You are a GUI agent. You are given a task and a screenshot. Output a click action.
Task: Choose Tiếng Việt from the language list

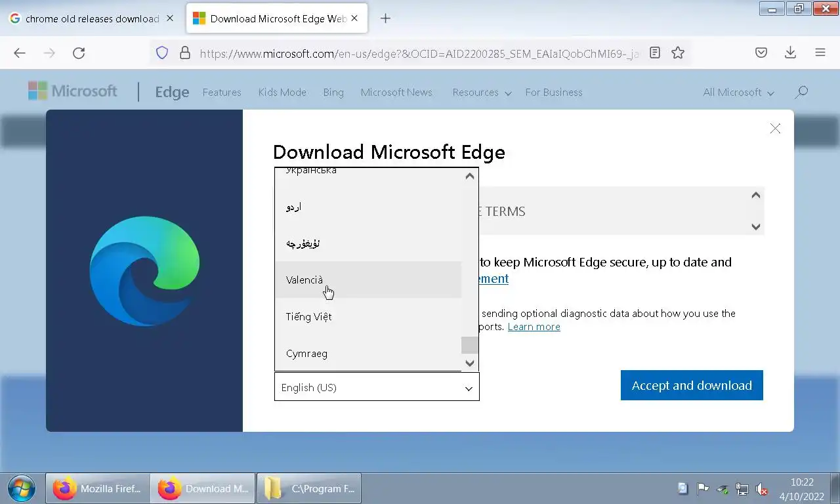point(368,316)
